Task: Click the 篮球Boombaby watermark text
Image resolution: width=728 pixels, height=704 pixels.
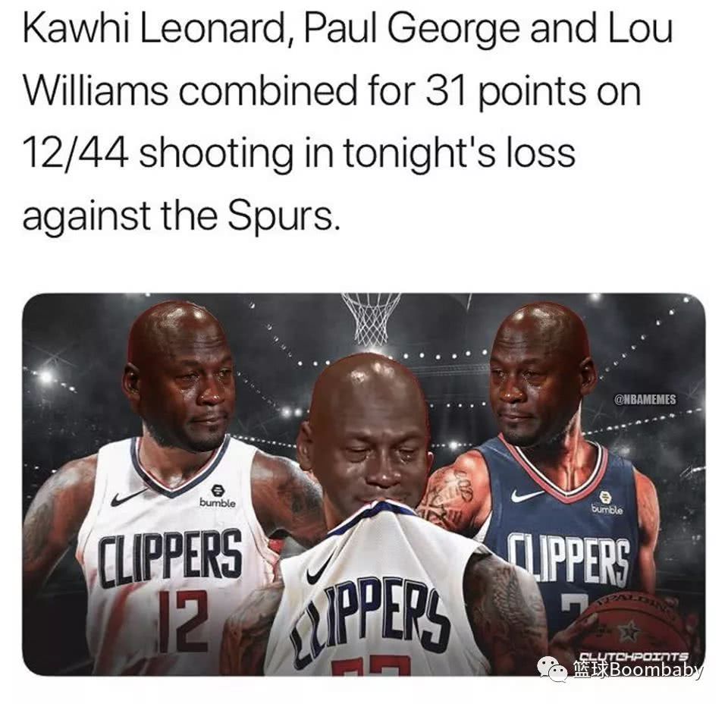Action: tap(638, 670)
